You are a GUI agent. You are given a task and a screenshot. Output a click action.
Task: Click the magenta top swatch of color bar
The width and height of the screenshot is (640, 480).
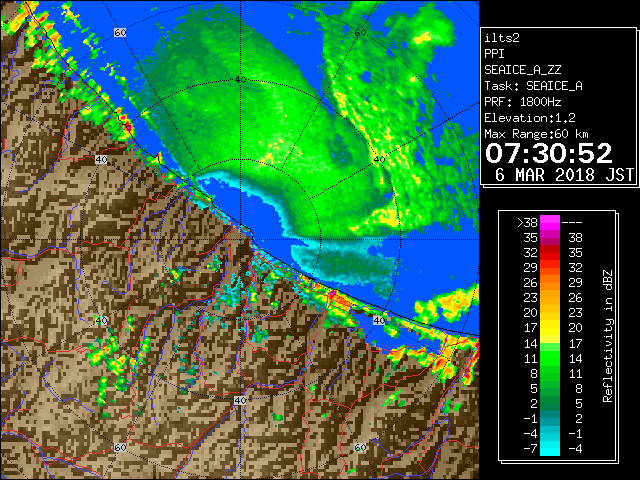point(549,222)
